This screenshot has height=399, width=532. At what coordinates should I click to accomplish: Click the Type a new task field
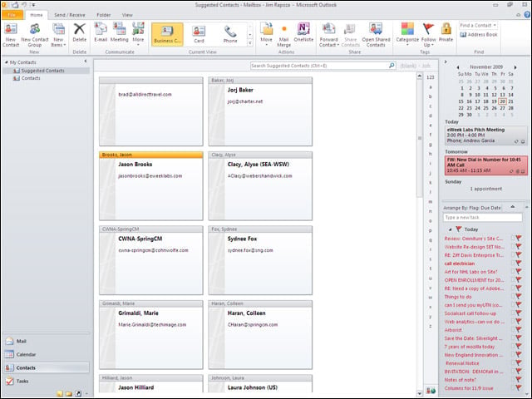point(482,218)
